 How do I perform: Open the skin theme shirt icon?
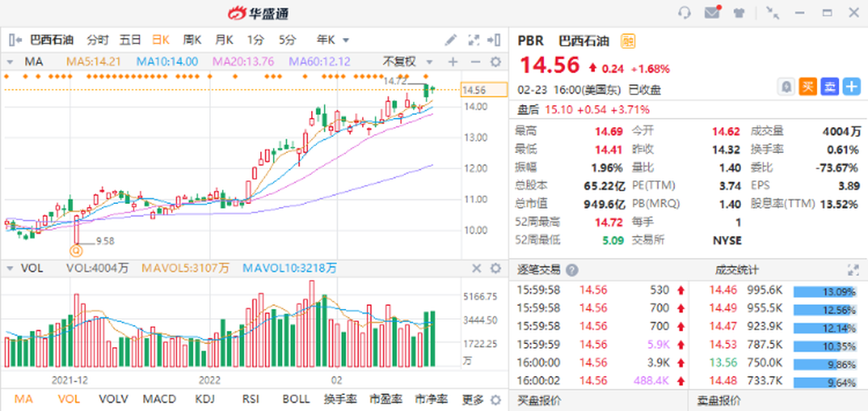(739, 12)
